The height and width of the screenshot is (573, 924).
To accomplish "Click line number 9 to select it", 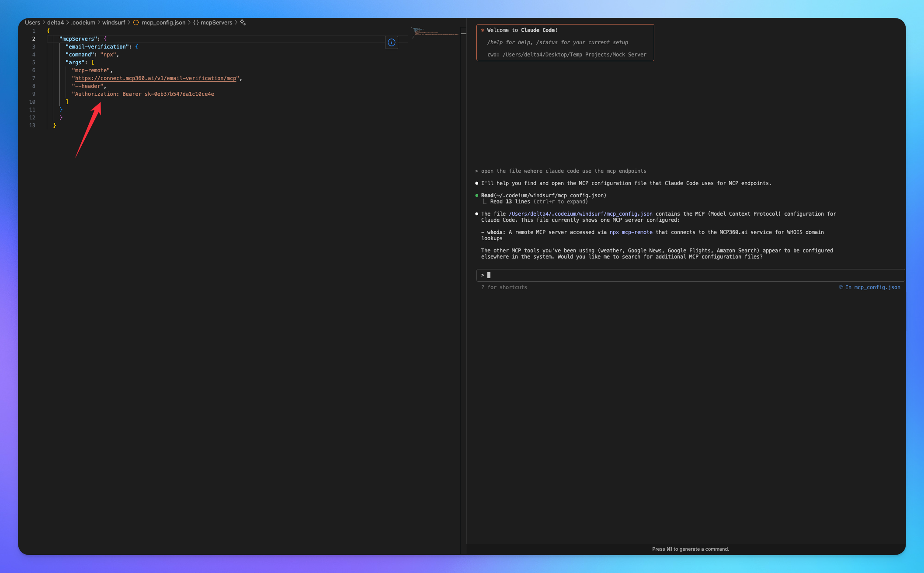I will point(34,94).
